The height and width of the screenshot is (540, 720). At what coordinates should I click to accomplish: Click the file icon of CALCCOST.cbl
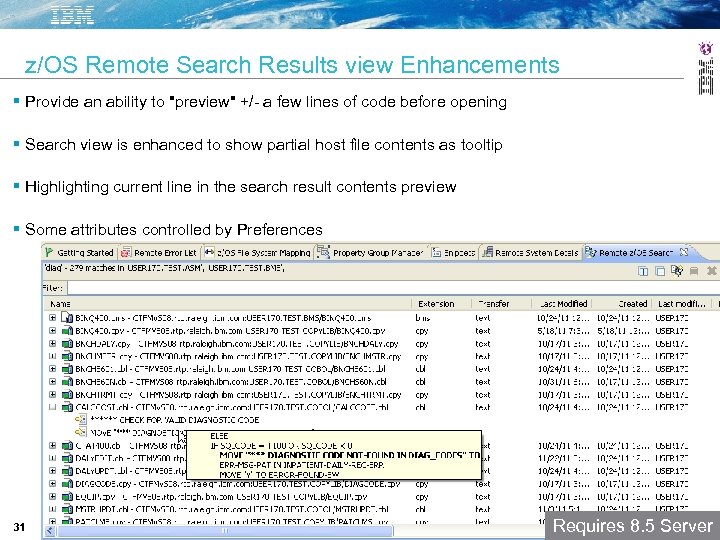(x=67, y=407)
